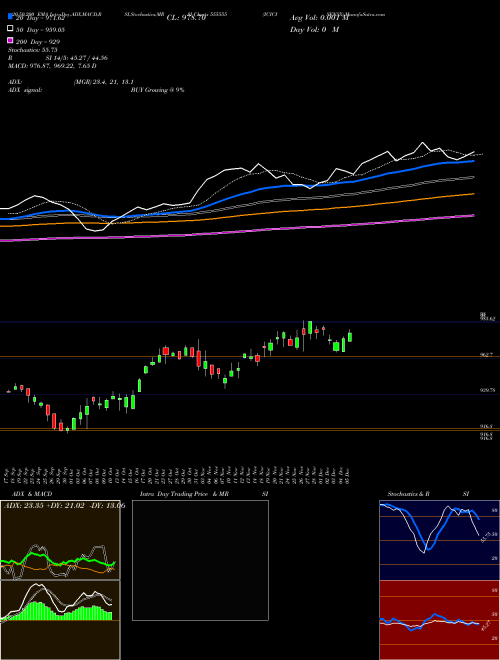Click the blue 20 Day legend swatch
500x660 pixels.
10,17
